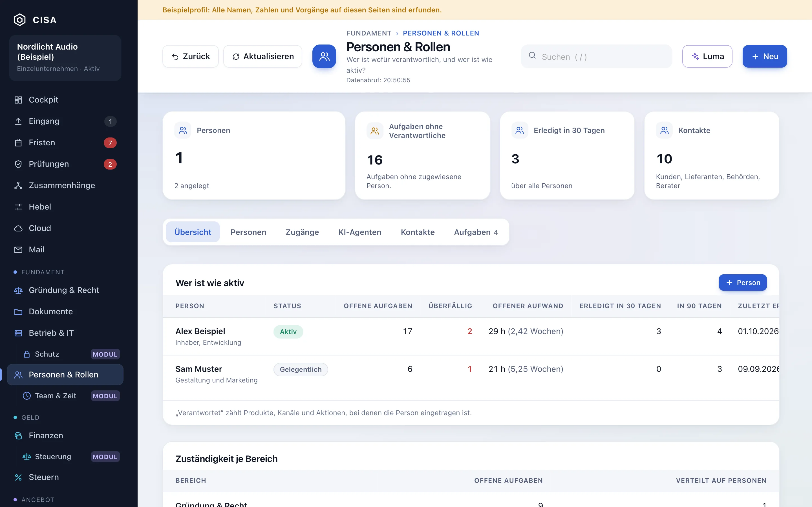Click the CISA hexagon logo icon
The width and height of the screenshot is (812, 507).
point(20,20)
